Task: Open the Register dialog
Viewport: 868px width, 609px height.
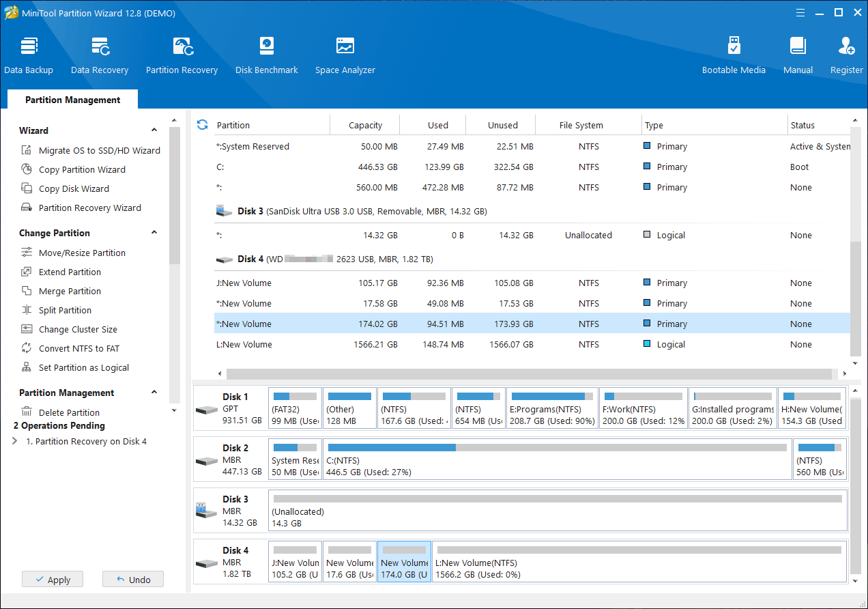Action: pyautogui.click(x=846, y=56)
